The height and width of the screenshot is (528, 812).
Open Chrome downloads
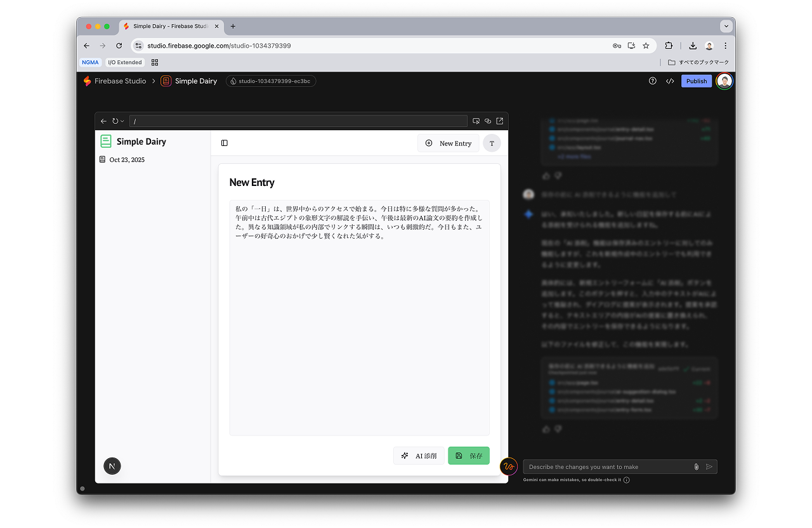coord(691,46)
